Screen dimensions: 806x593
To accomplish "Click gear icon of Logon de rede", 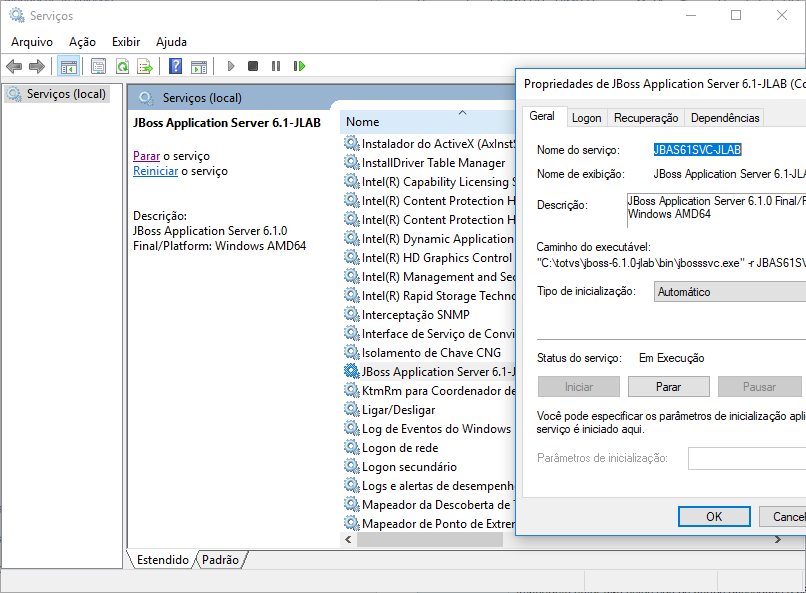I will 352,448.
